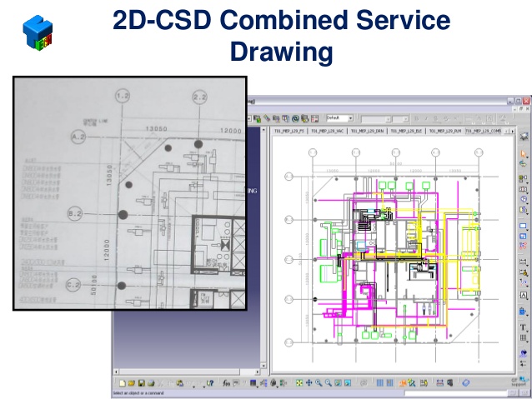The height and width of the screenshot is (399, 532).
Task: Click the Save floppy disk icon
Action: (x=141, y=383)
